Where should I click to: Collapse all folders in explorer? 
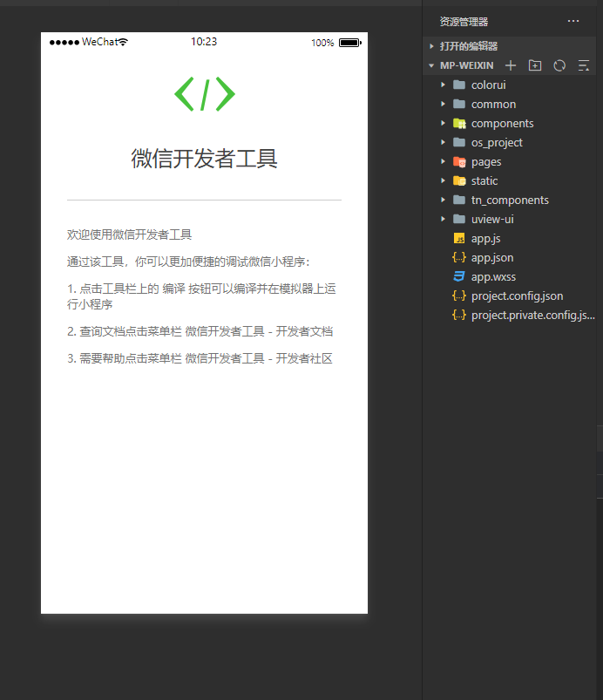pyautogui.click(x=583, y=65)
